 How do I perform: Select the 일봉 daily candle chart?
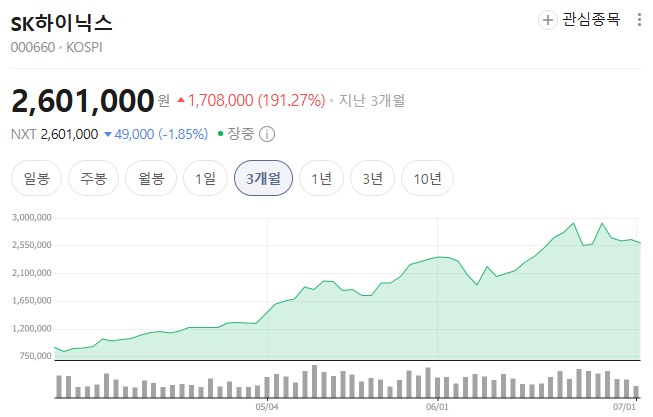(37, 178)
